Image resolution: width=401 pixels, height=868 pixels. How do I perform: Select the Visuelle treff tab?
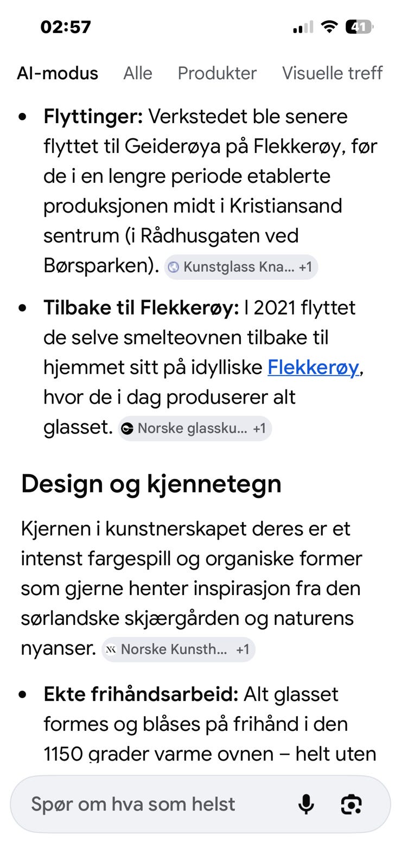332,73
